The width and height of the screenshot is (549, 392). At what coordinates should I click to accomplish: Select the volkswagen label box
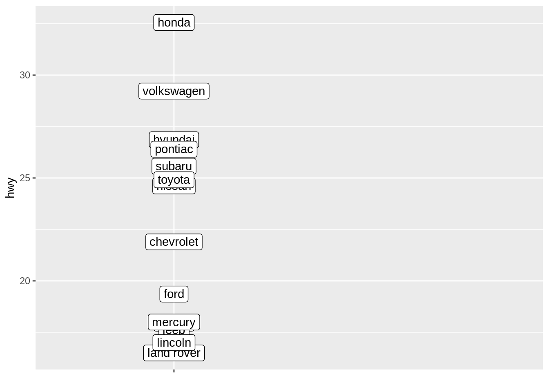(174, 91)
